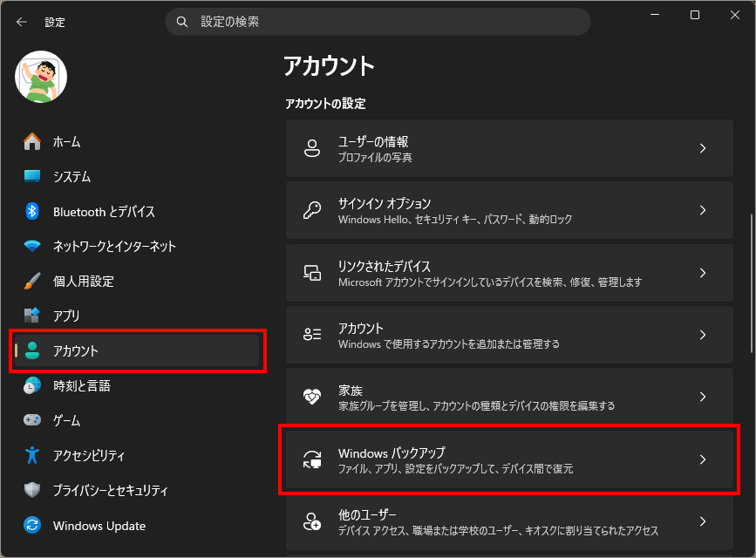756x558 pixels.
Task: Select 時刻と言語 in the sidebar
Action: pyautogui.click(x=81, y=385)
